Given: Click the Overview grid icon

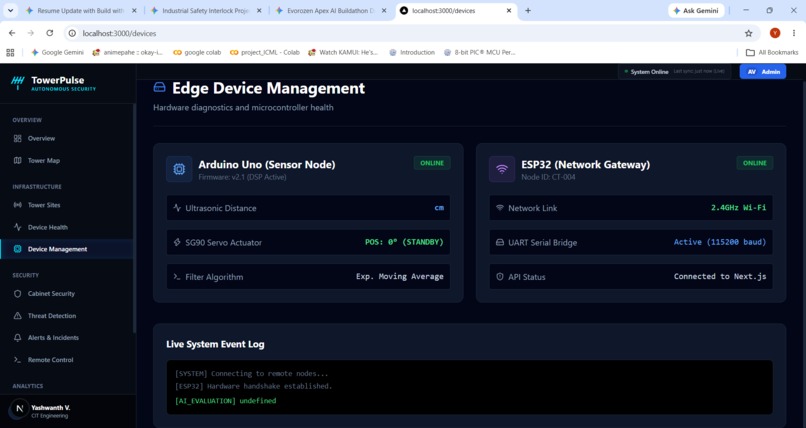Looking at the screenshot, I should [x=17, y=138].
